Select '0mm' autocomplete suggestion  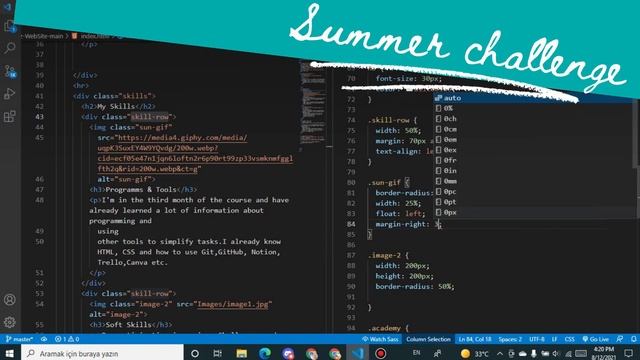[536, 181]
